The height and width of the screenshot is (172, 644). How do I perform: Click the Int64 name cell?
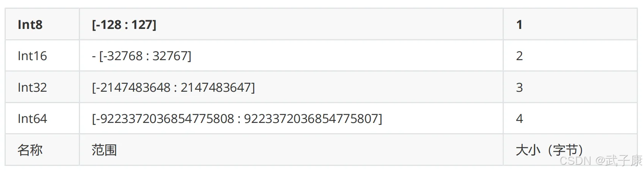click(x=32, y=119)
